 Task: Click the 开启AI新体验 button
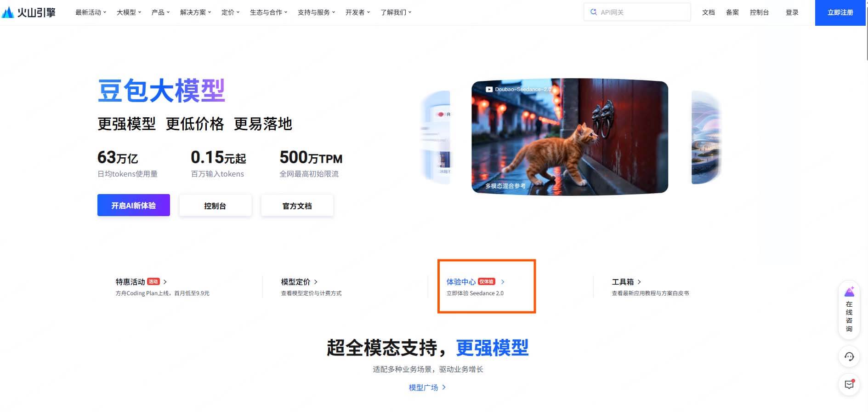point(134,205)
